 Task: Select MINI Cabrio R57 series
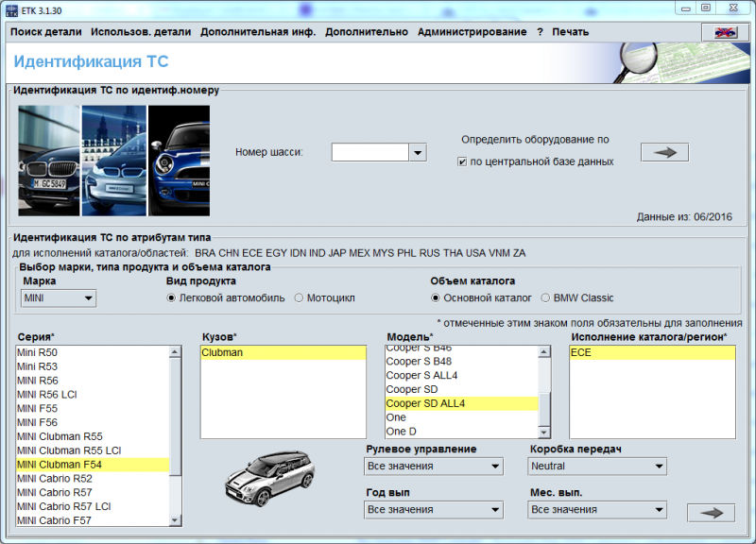(x=93, y=492)
